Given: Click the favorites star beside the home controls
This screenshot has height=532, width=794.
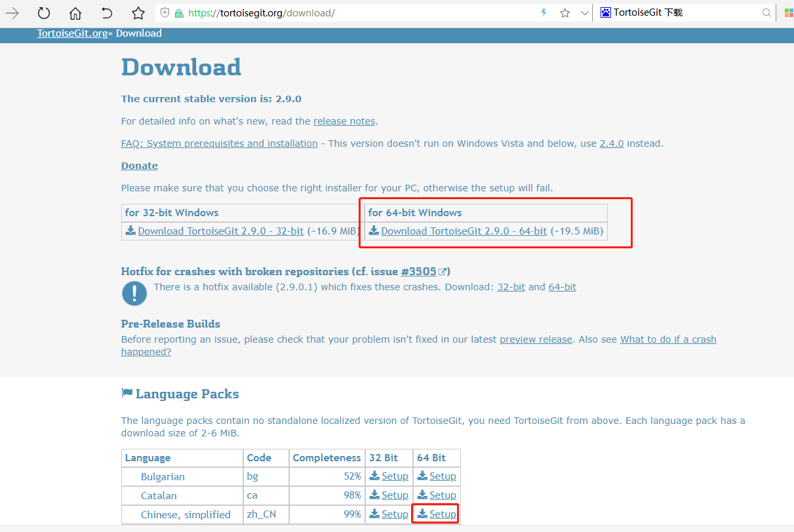Looking at the screenshot, I should 138,12.
